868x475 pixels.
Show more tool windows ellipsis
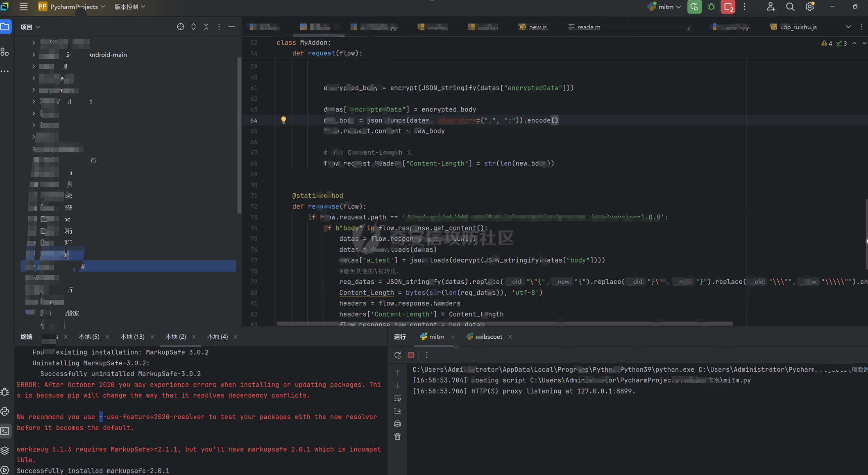(x=5, y=71)
